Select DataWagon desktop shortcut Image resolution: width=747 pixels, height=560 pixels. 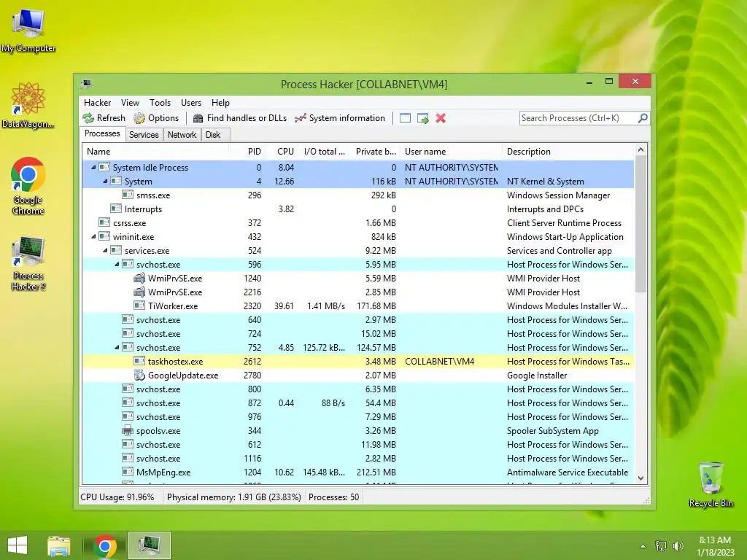28,106
